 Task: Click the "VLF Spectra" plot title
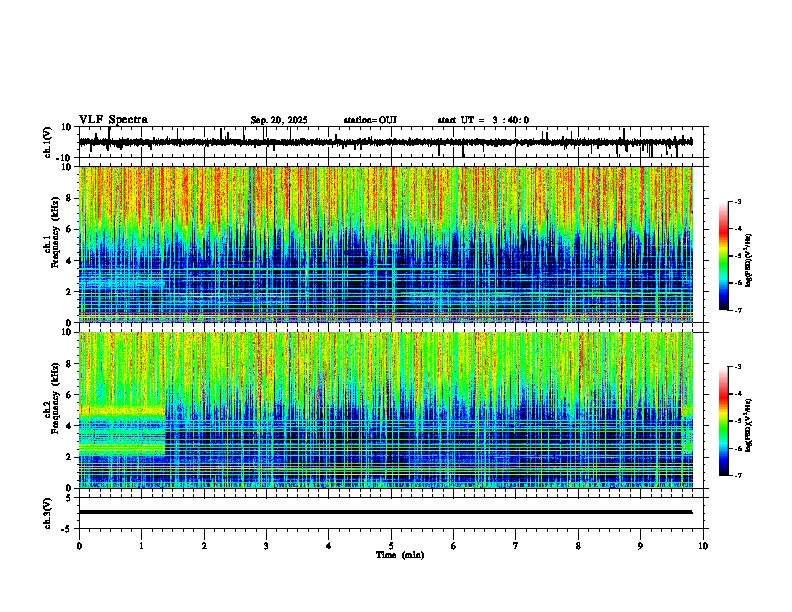(x=113, y=120)
